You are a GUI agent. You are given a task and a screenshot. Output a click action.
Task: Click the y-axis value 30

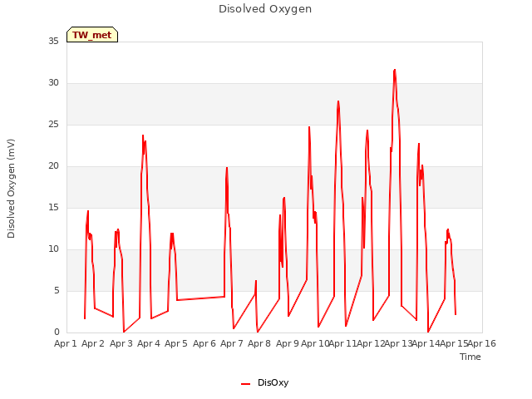click(x=53, y=83)
